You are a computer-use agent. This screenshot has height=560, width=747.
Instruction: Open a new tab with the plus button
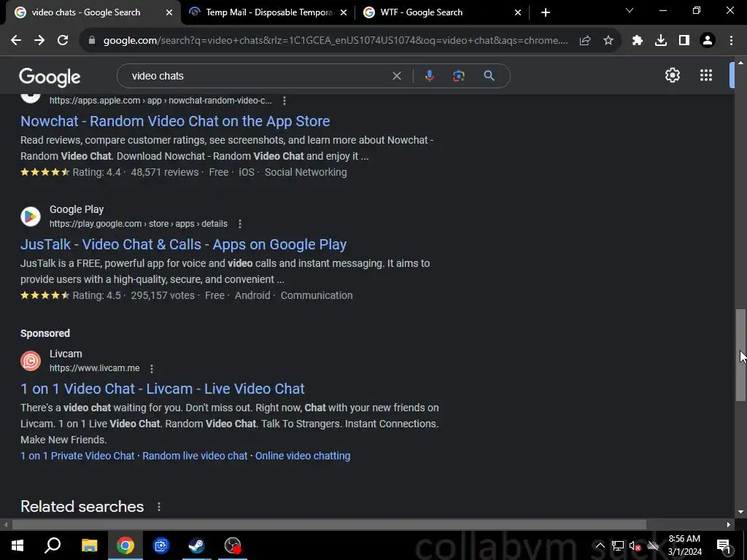click(546, 13)
